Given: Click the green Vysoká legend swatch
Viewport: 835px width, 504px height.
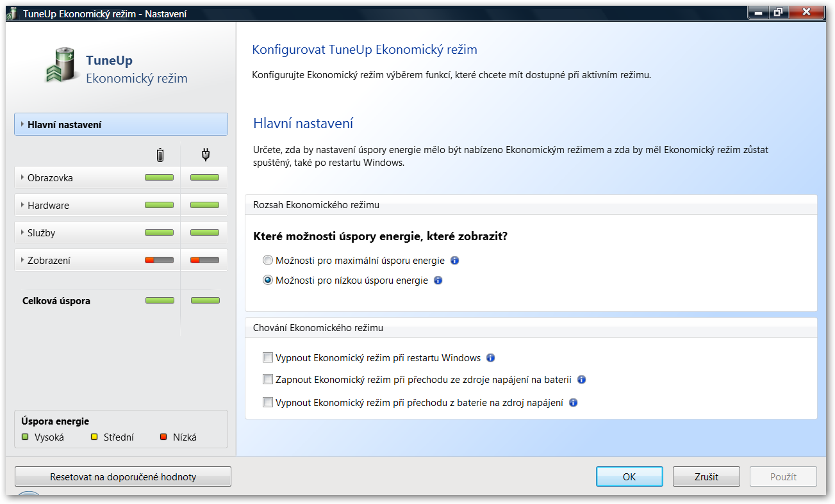Looking at the screenshot, I should 26,437.
